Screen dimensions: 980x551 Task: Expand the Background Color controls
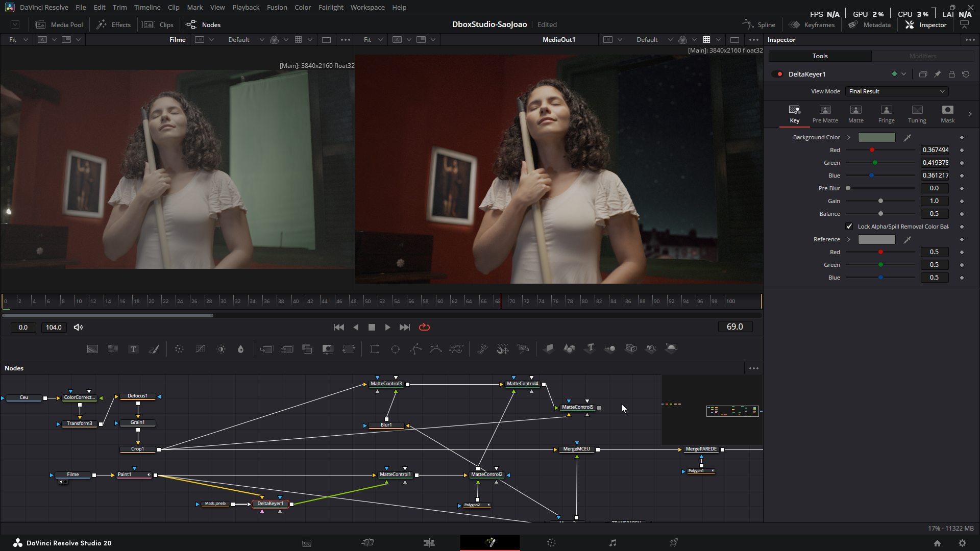pyautogui.click(x=849, y=138)
